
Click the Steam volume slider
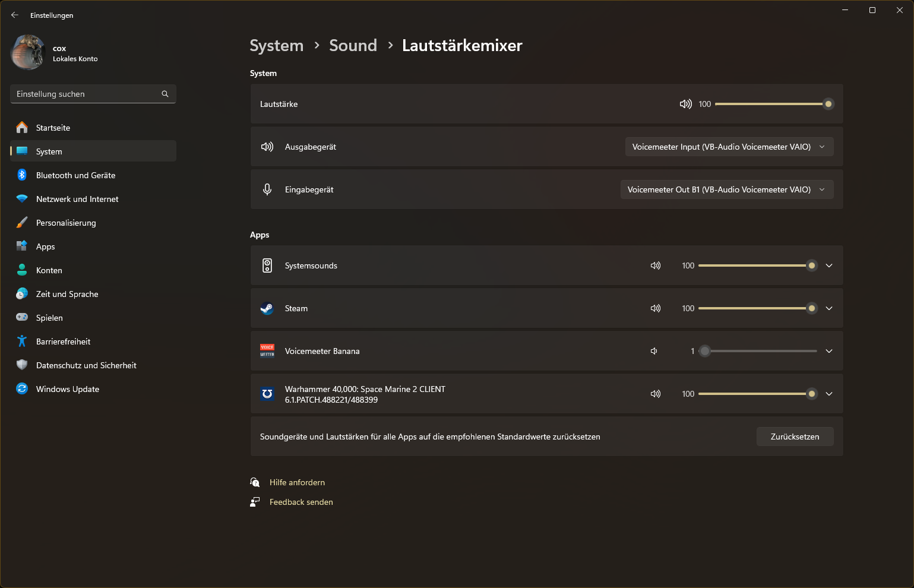(758, 308)
